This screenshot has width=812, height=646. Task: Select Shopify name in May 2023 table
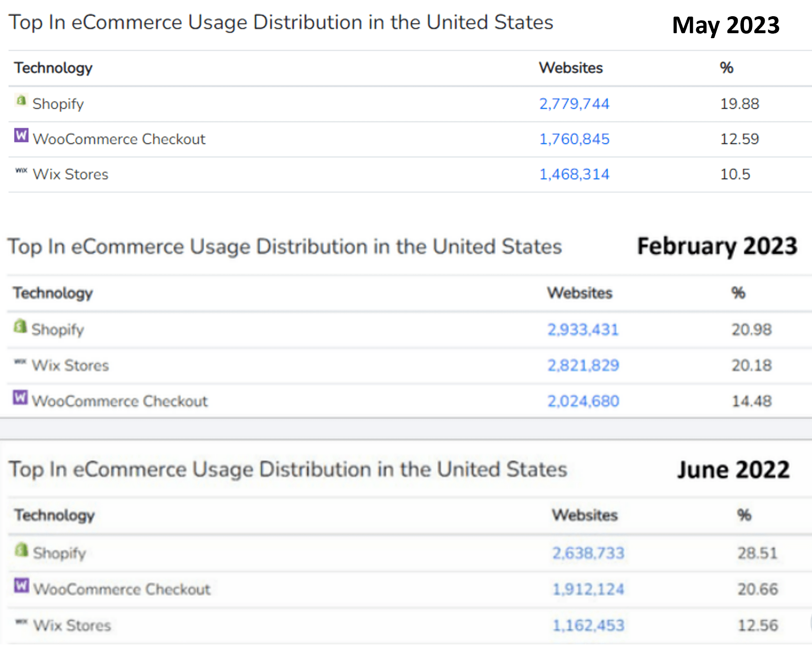click(58, 104)
